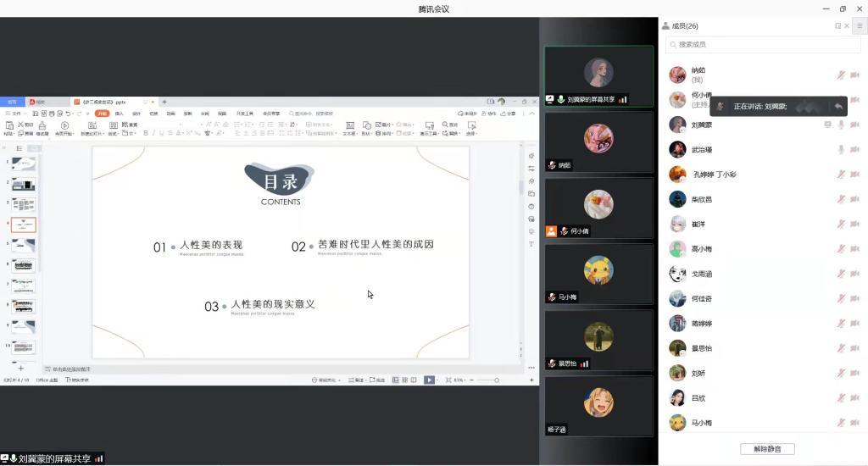Select slide 5 thumbnail in slide panel

(x=23, y=246)
